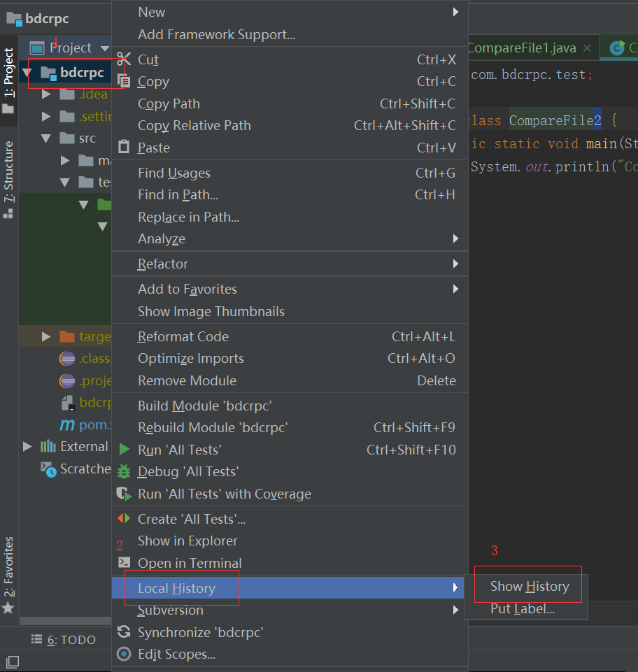Select the Debug 'All Tests' bug icon

tap(123, 472)
